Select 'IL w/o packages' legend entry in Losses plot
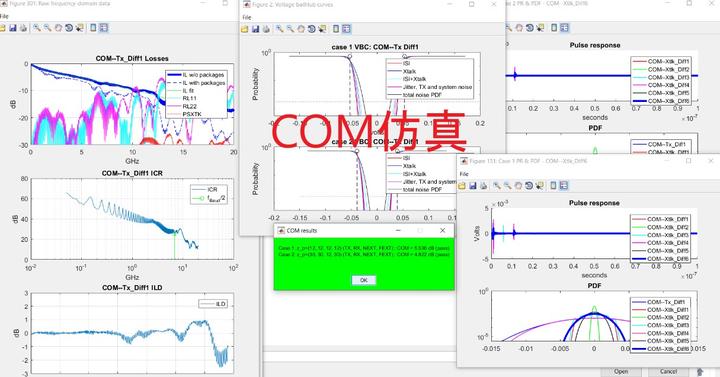The image size is (720, 377). pyautogui.click(x=197, y=75)
